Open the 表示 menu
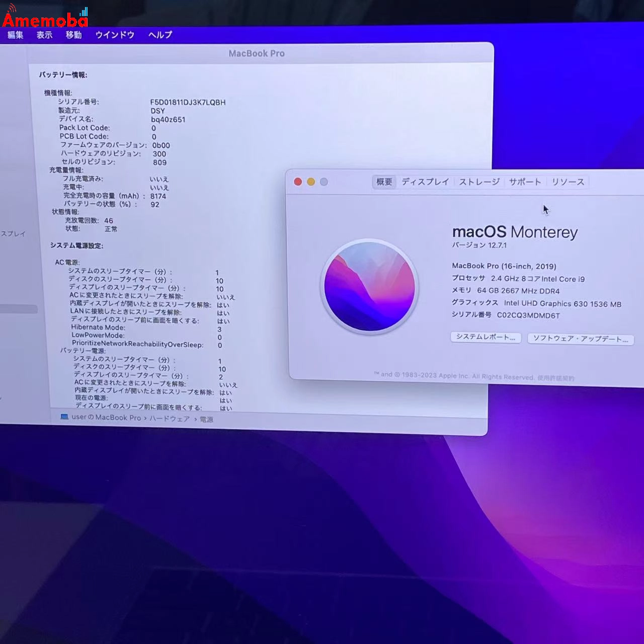This screenshot has width=644, height=644. click(x=44, y=35)
